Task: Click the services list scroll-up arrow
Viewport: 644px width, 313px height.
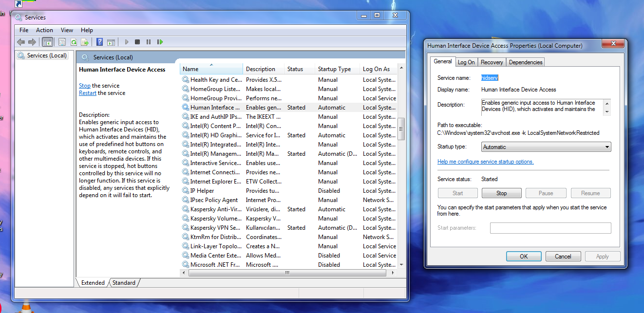Action: 401,67
